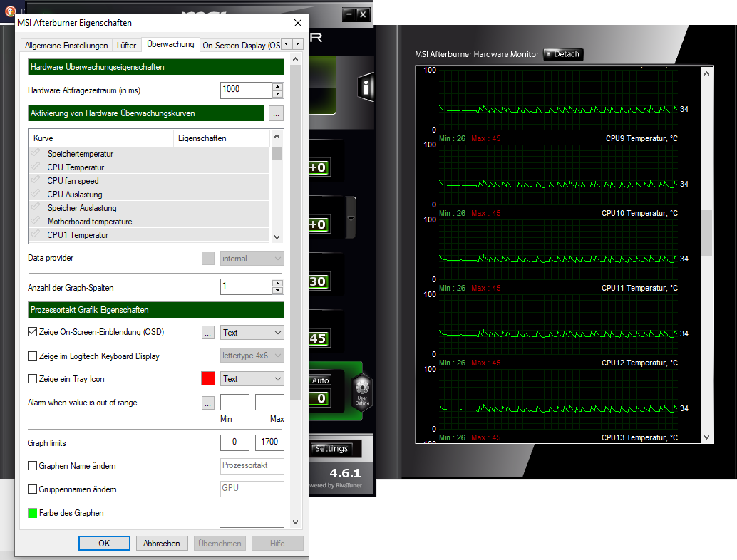
Task: Close the MSI Afterburner Eigenschaften dialog
Action: (x=297, y=23)
